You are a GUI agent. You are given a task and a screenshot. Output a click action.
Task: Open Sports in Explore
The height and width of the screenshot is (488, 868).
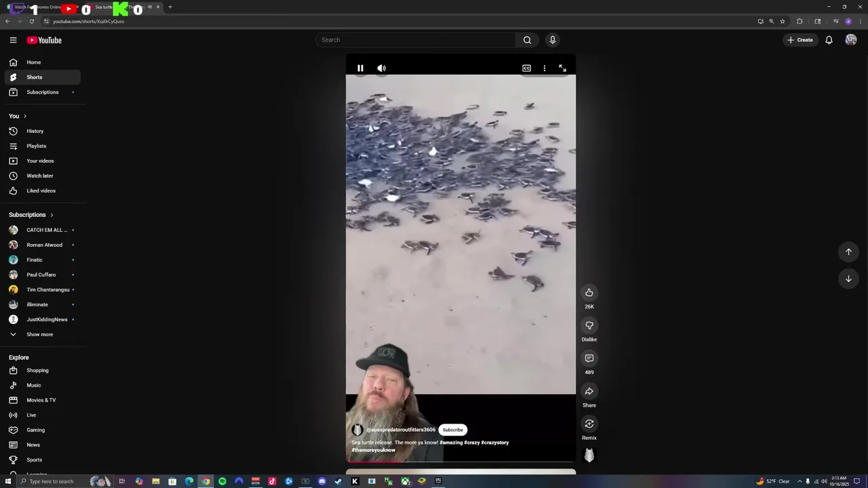pos(43,460)
